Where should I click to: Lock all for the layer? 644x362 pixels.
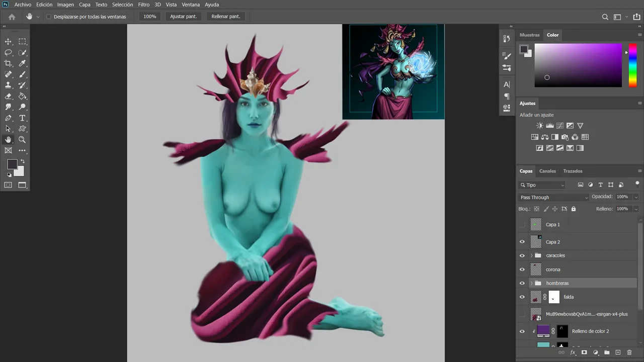tap(573, 209)
